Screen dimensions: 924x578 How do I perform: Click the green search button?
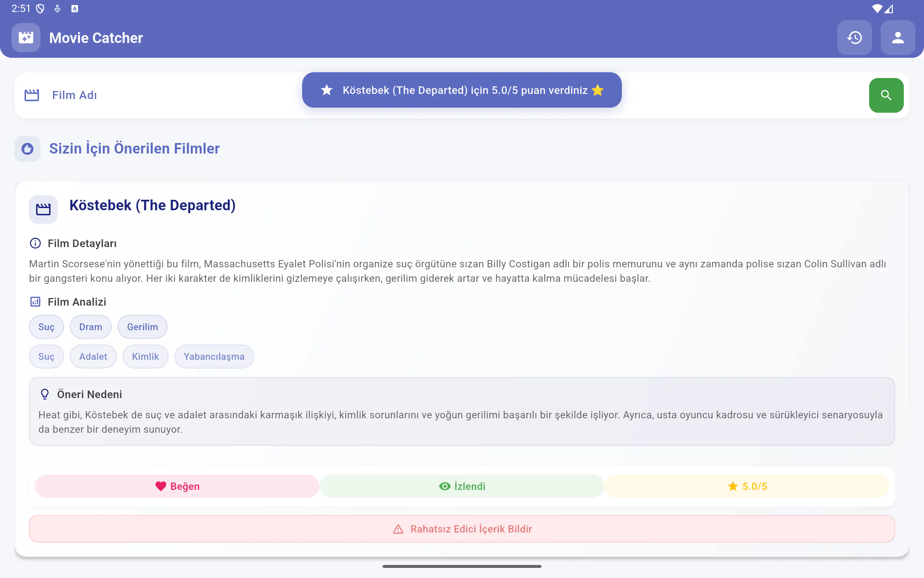[x=886, y=95]
